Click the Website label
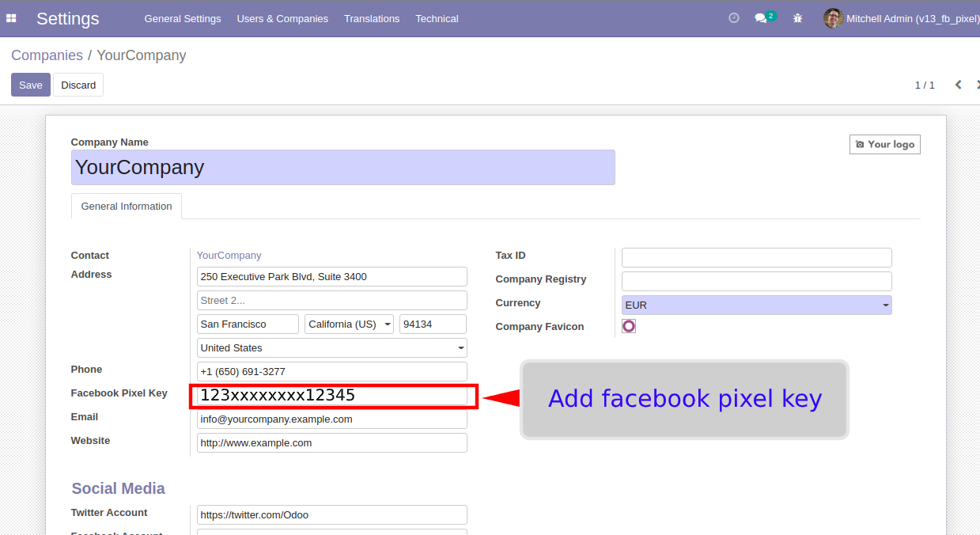The image size is (980, 535). coord(91,441)
